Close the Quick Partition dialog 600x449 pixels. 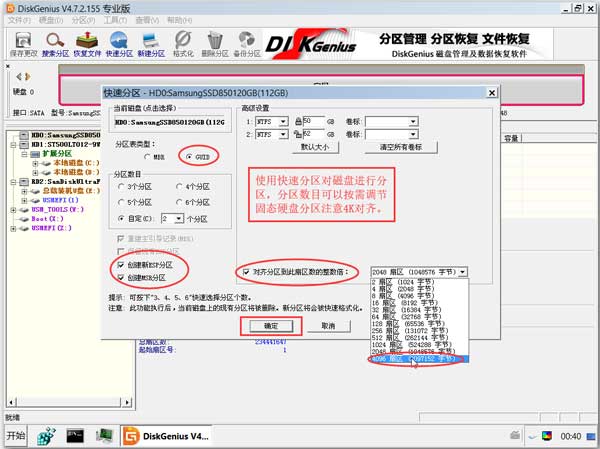(x=492, y=93)
